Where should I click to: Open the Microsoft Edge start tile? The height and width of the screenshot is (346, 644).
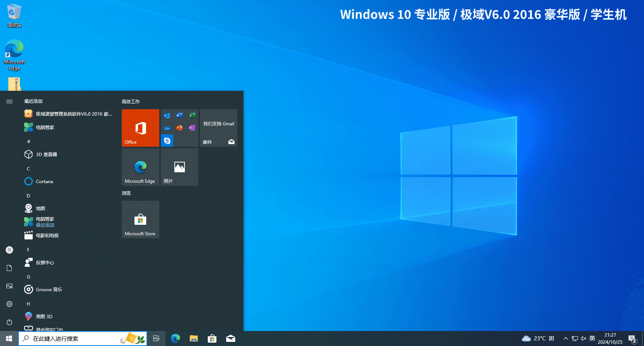point(141,167)
